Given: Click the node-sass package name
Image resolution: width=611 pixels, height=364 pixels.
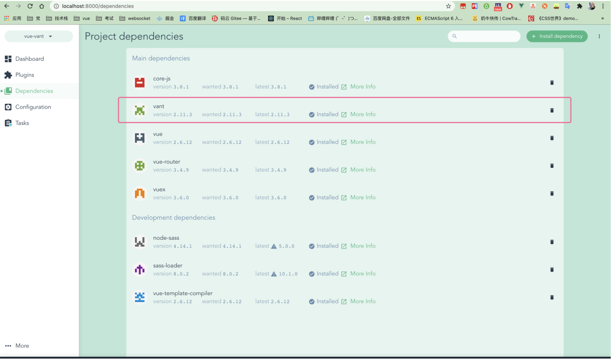Looking at the screenshot, I should pos(166,238).
